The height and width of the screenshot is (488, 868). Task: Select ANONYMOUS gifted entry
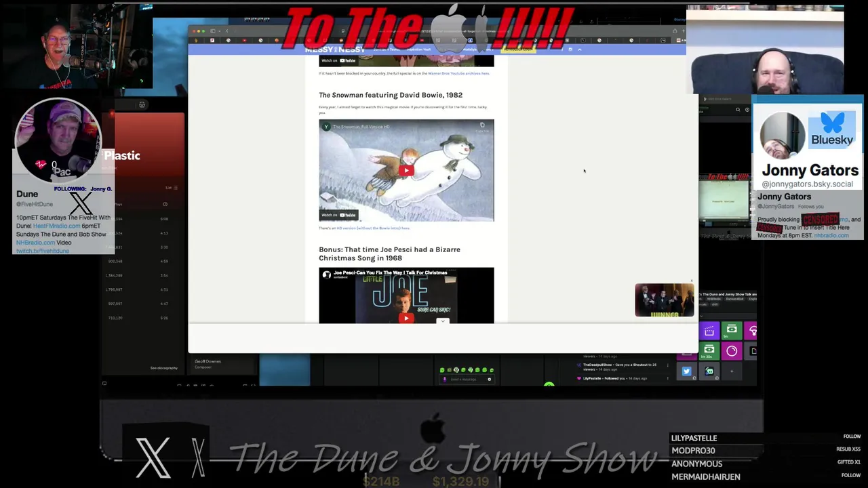[696, 464]
